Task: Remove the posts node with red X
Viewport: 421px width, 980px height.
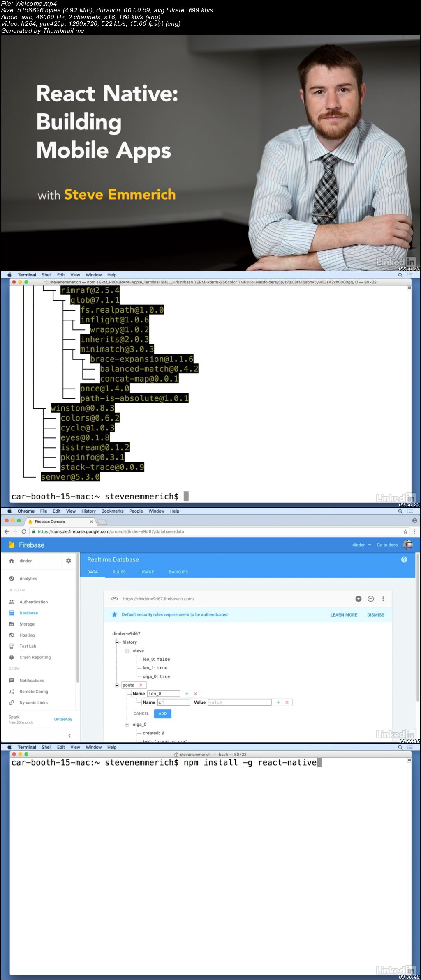Action: 141,685
